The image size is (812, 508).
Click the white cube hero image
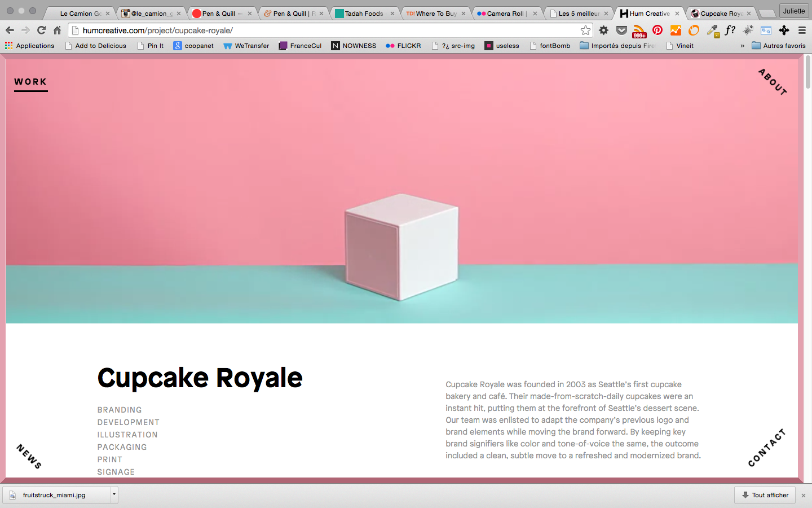coord(401,247)
